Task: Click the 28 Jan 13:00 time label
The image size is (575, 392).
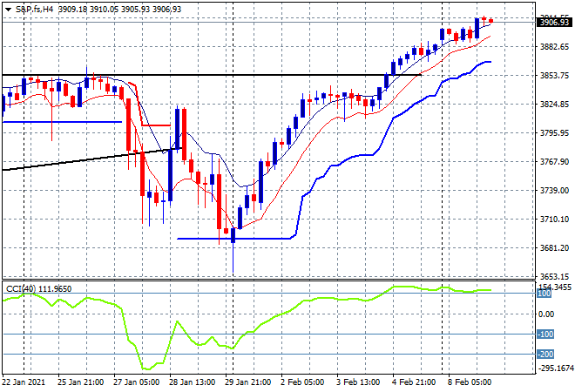Action: pos(192,382)
